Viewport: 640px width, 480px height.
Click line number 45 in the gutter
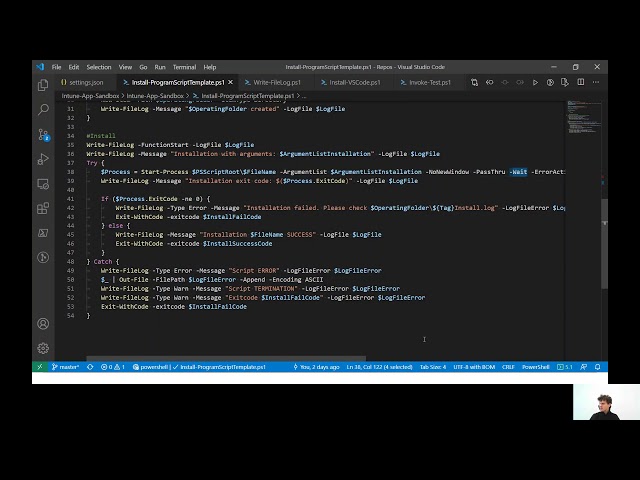point(70,235)
